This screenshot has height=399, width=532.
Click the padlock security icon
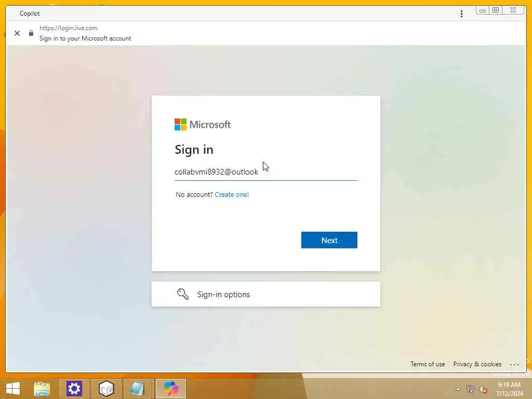(x=31, y=33)
